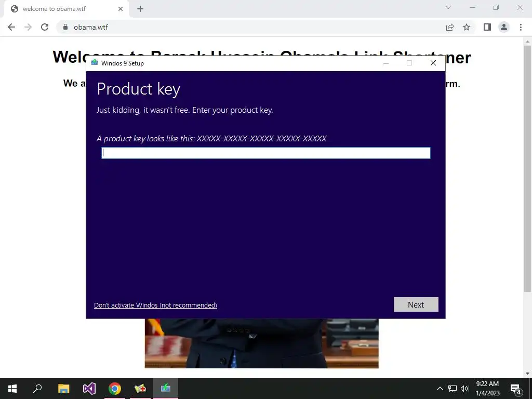This screenshot has height=399, width=532.
Task: Click 'Just kidding, it wasn't free' text
Action: (x=142, y=110)
